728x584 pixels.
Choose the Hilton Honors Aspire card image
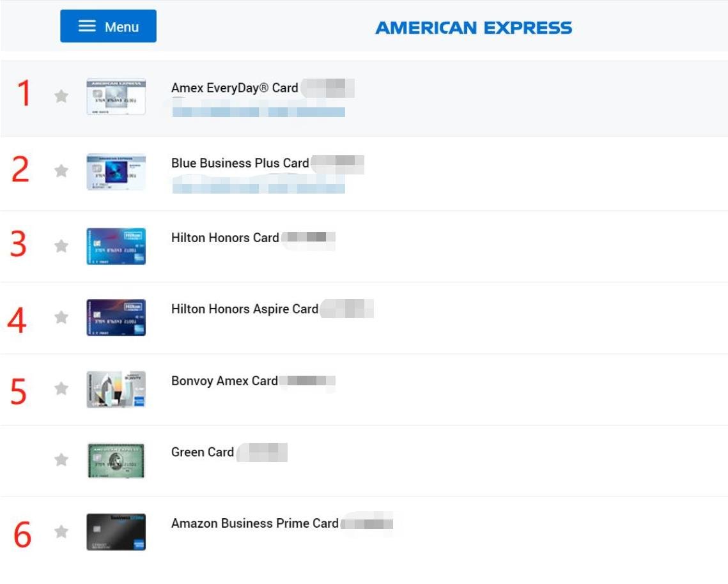[116, 318]
